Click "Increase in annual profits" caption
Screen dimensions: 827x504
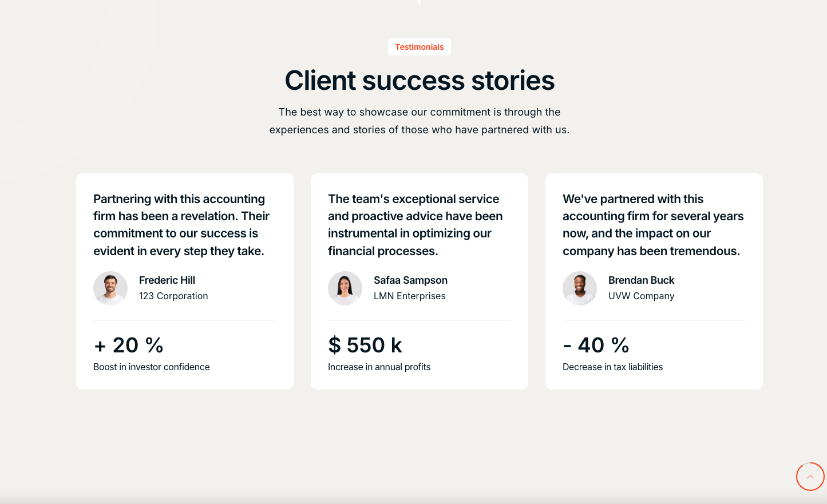(x=379, y=367)
